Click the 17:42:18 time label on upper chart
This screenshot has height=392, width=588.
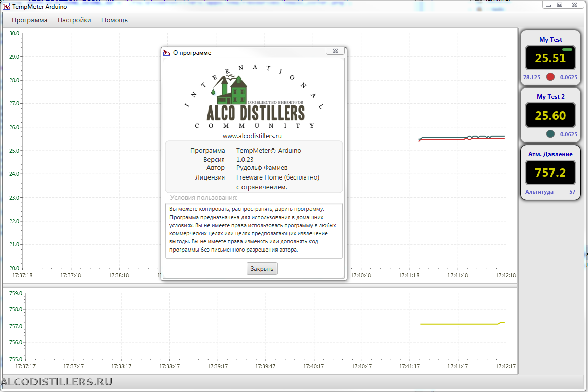click(505, 275)
